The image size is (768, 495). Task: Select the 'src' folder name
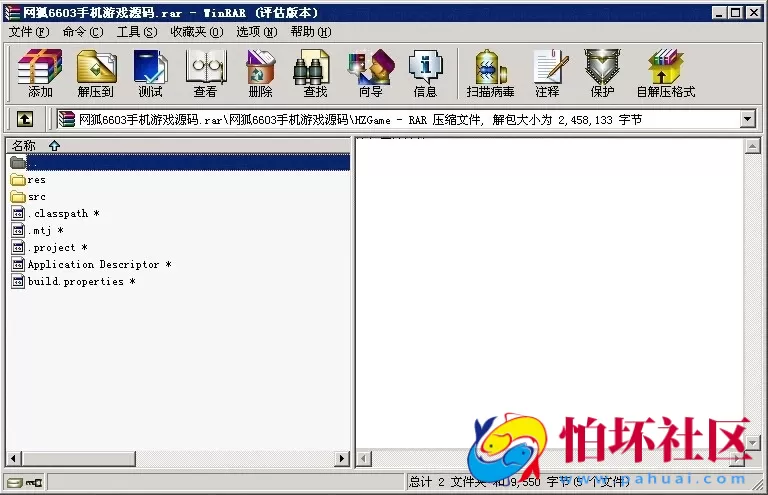pos(37,197)
